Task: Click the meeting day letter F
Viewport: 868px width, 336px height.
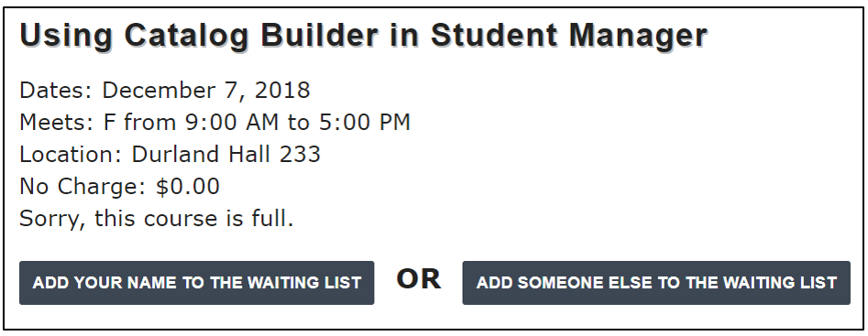Action: 108,122
